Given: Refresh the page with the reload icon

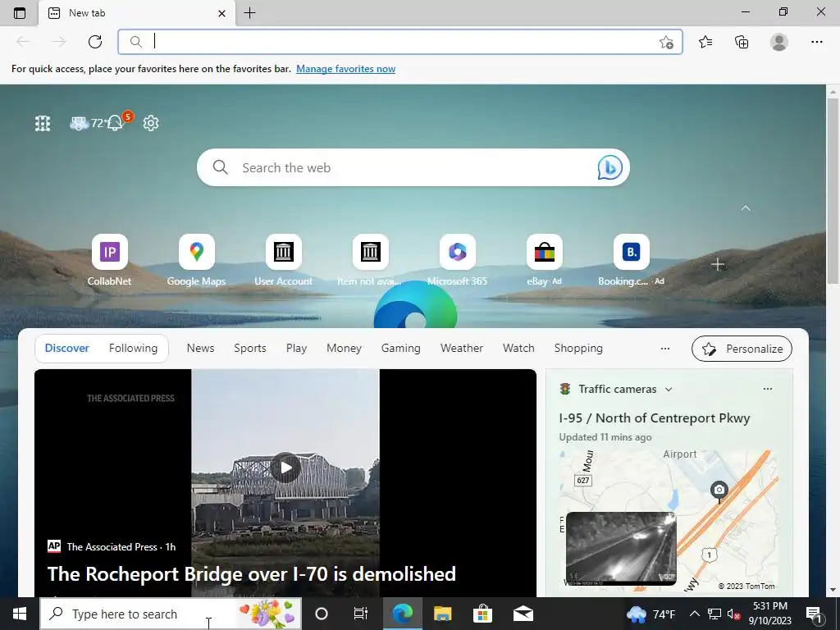Looking at the screenshot, I should point(95,42).
